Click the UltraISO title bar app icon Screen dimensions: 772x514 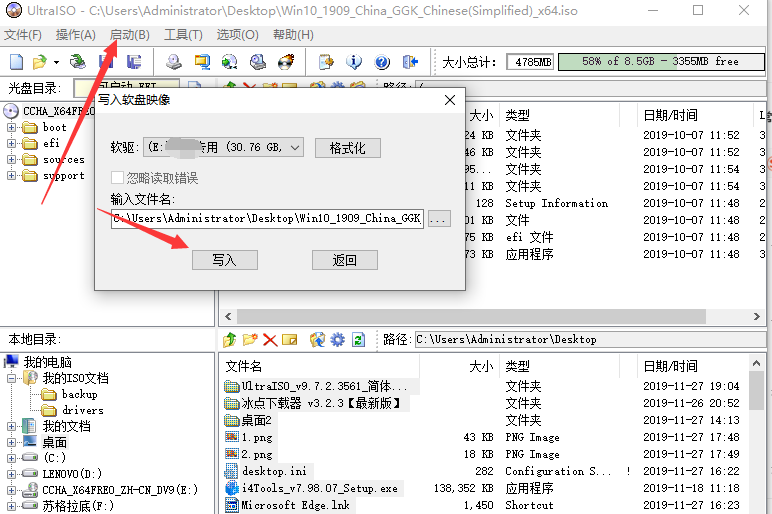click(x=14, y=10)
